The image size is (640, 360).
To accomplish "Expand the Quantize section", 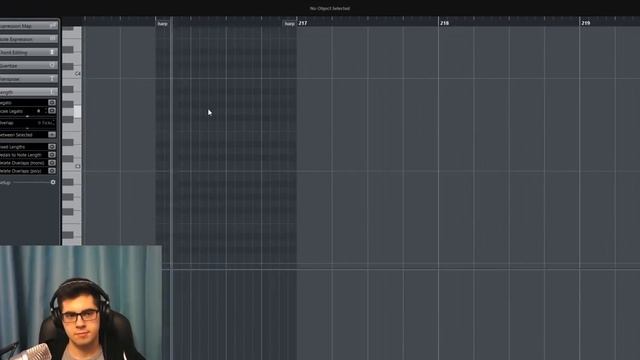I will (29, 65).
